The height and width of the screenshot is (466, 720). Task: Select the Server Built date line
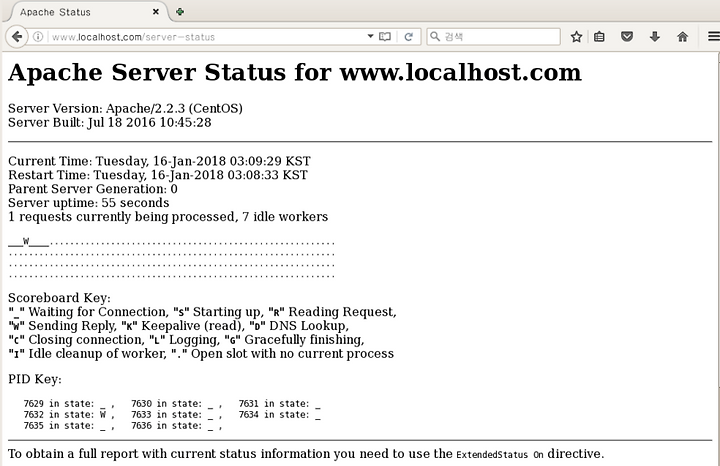[110, 123]
